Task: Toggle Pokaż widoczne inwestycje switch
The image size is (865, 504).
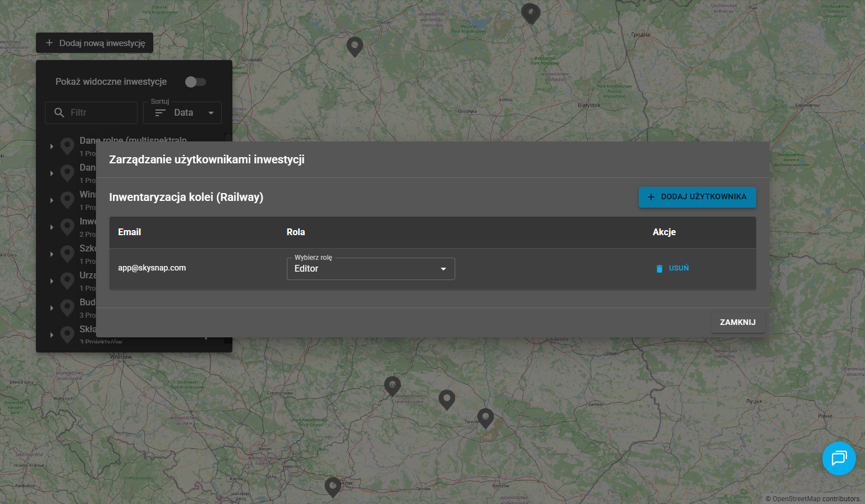Action: (x=195, y=82)
